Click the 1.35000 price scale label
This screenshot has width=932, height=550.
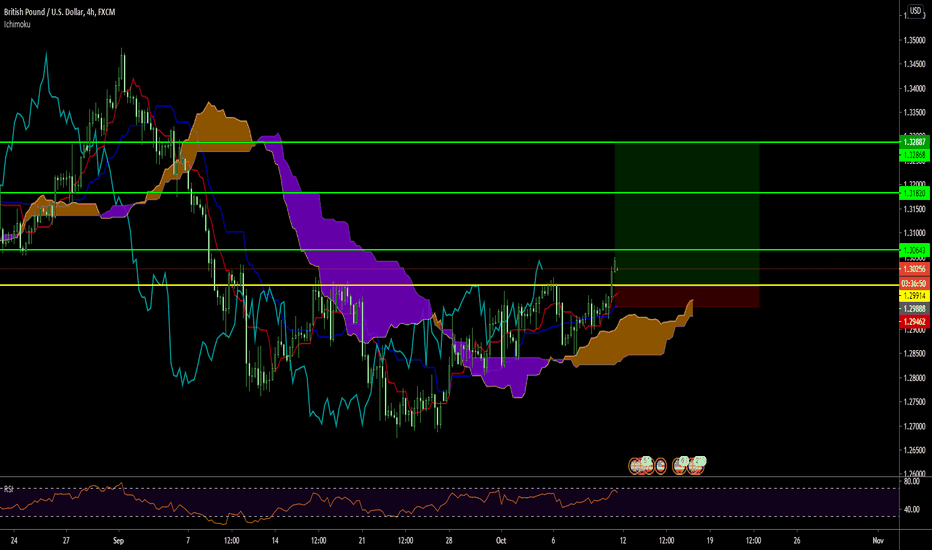point(914,40)
